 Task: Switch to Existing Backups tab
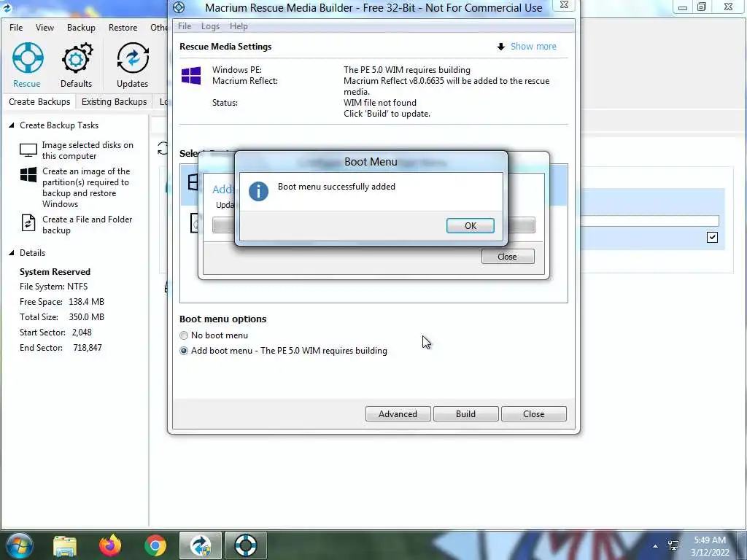pos(114,101)
